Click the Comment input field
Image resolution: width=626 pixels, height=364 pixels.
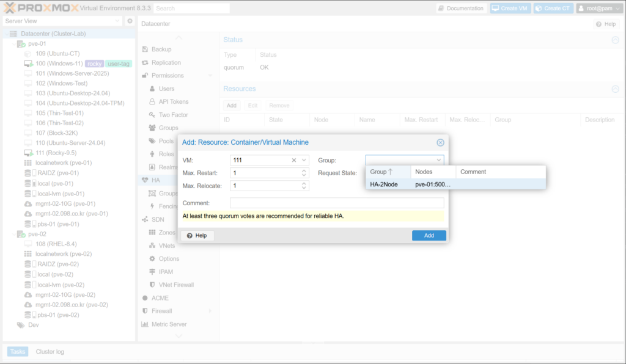[337, 203]
